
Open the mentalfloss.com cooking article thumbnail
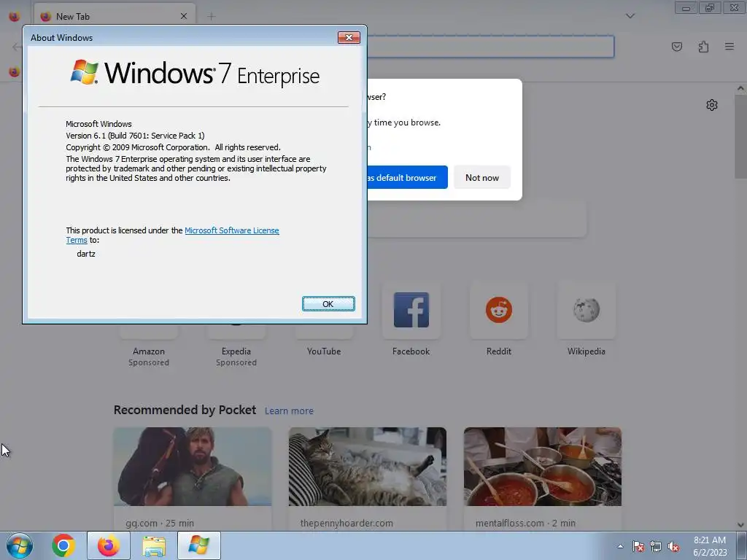click(543, 467)
